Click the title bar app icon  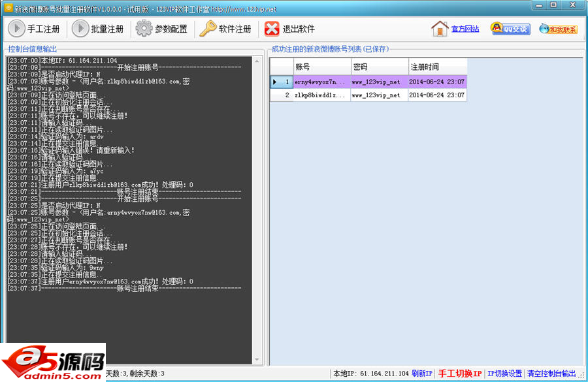[x=8, y=7]
